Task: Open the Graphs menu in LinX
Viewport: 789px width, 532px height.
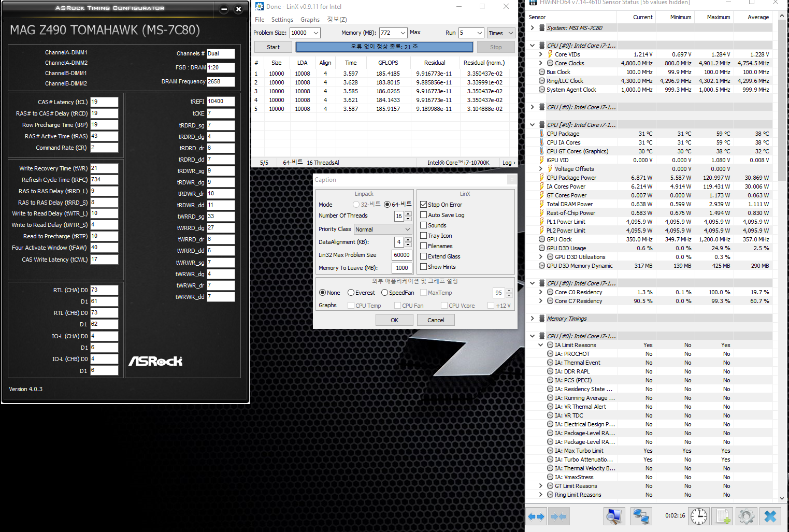Action: click(310, 20)
